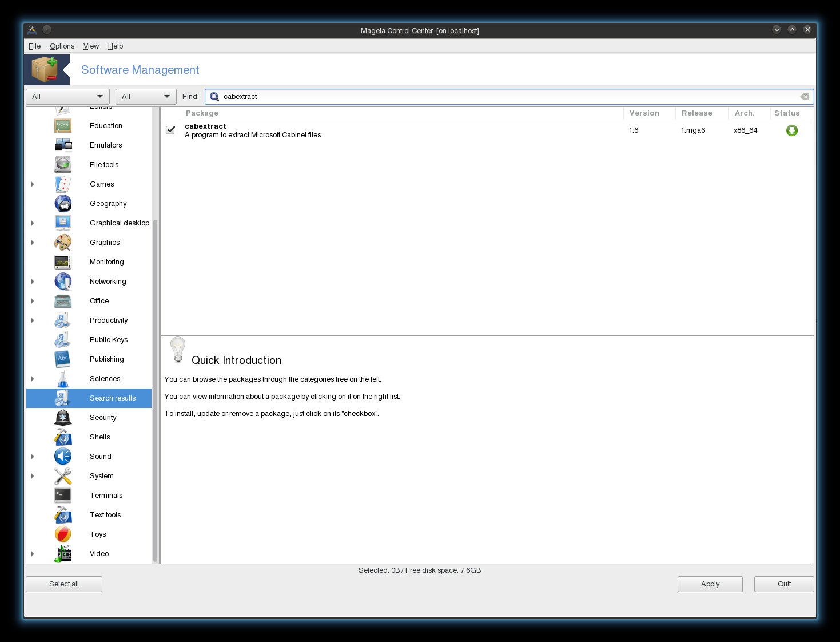Click the Sound speaker icon
Screen dimensions: 840x642
pyautogui.click(x=63, y=457)
